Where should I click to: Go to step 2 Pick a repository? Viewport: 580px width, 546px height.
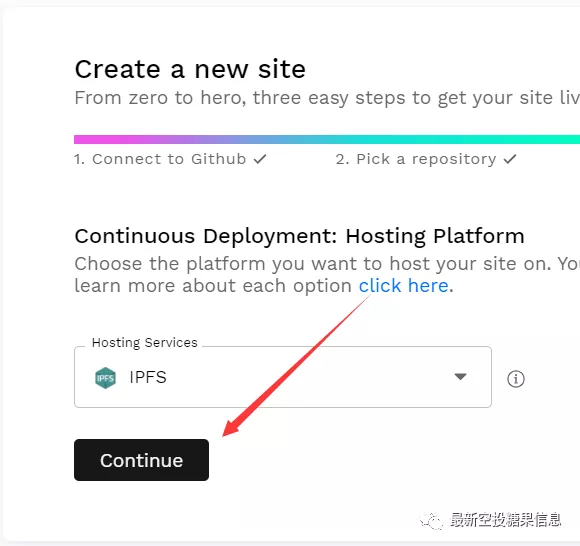[426, 159]
